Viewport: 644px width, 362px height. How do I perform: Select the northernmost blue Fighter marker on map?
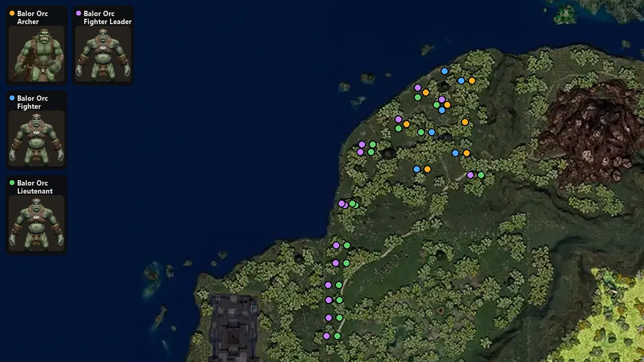click(x=444, y=71)
